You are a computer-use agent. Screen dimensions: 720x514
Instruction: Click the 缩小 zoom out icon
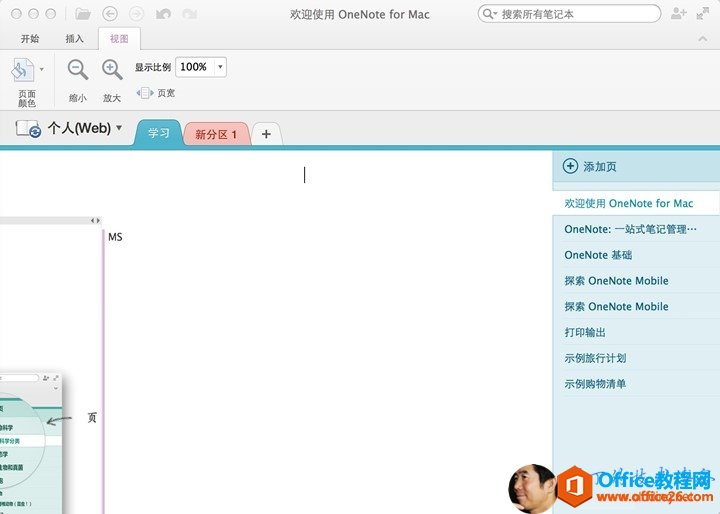point(77,70)
